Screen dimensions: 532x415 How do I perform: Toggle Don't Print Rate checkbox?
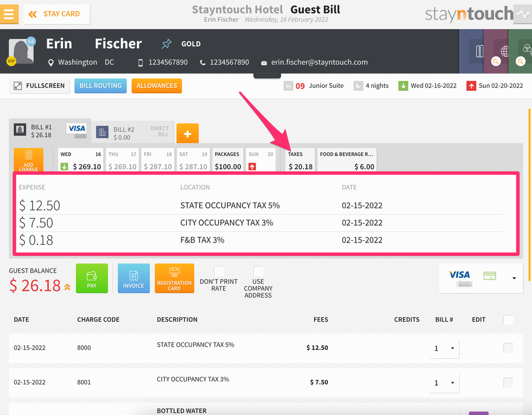219,271
